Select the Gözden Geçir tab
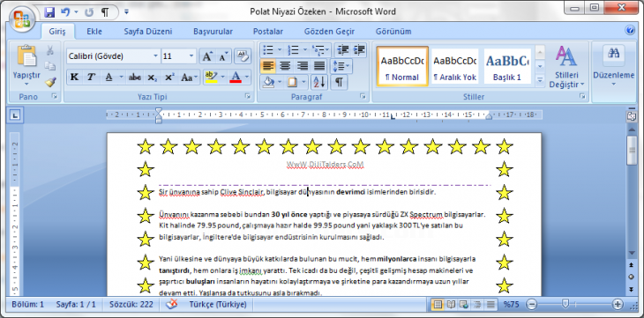 [329, 32]
